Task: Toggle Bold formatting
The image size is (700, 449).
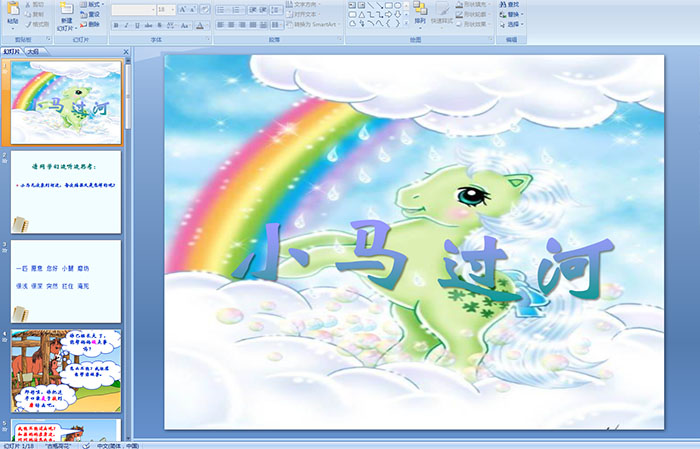Action: pyautogui.click(x=116, y=26)
